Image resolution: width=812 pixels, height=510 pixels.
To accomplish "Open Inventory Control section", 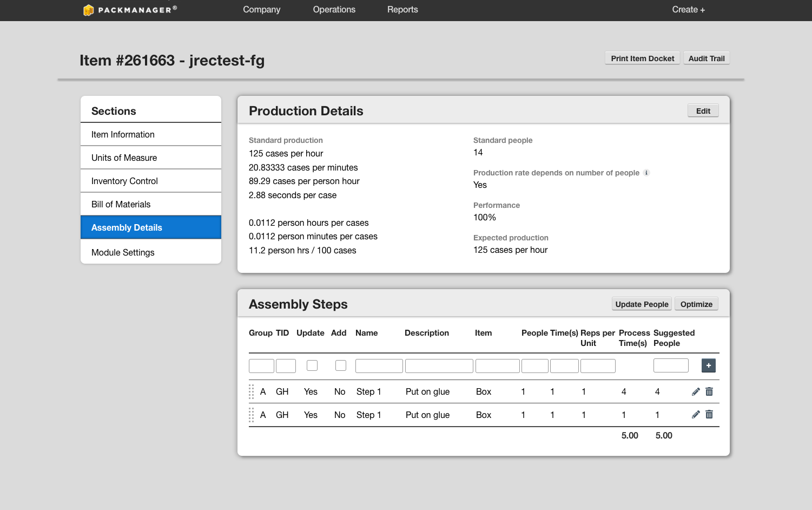I will tap(151, 181).
